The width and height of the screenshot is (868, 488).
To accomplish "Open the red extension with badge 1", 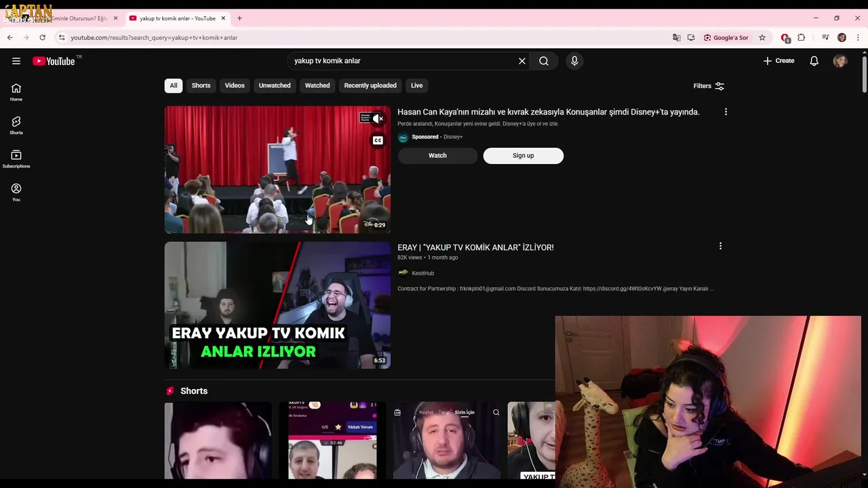I will coord(785,37).
